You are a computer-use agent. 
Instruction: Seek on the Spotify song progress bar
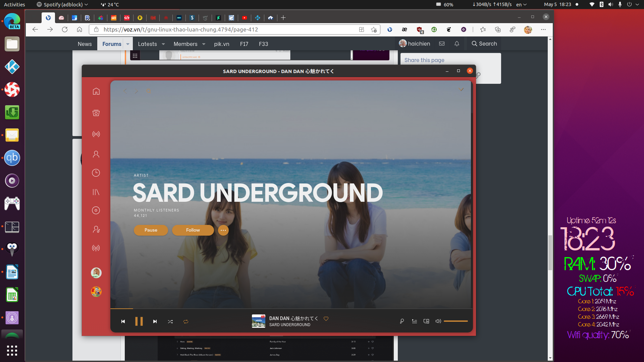(x=291, y=308)
